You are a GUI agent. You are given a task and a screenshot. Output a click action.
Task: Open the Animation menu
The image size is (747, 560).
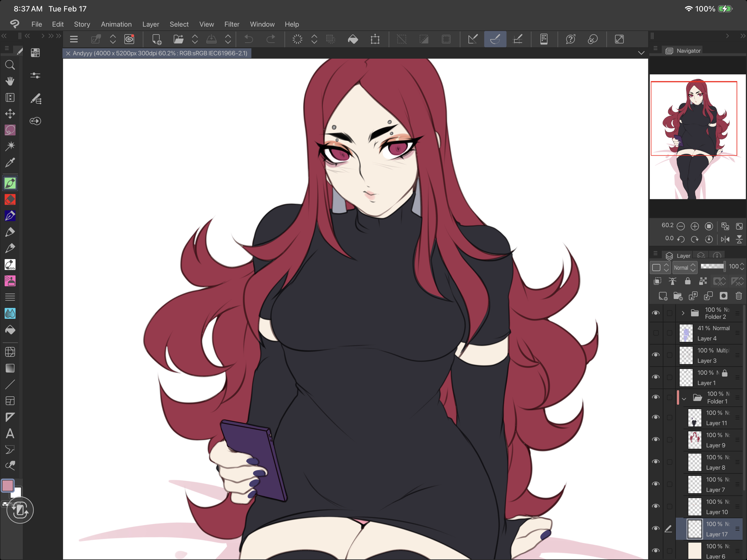coord(116,24)
